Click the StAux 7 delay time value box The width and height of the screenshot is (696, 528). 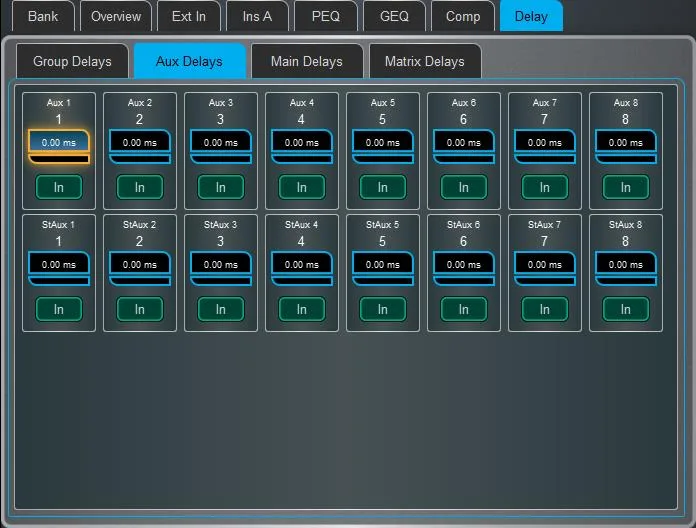pos(545,264)
